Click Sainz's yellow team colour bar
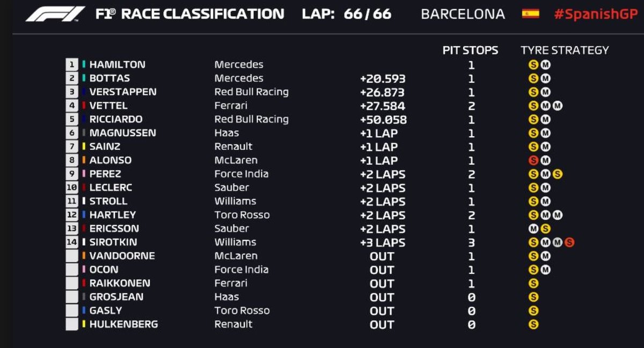 coord(84,147)
